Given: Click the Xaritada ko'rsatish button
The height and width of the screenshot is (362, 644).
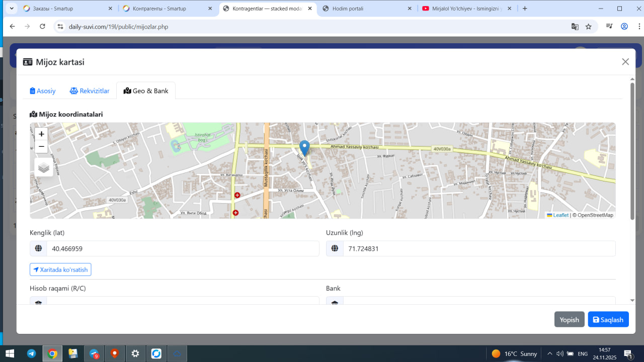Looking at the screenshot, I should click(x=60, y=269).
